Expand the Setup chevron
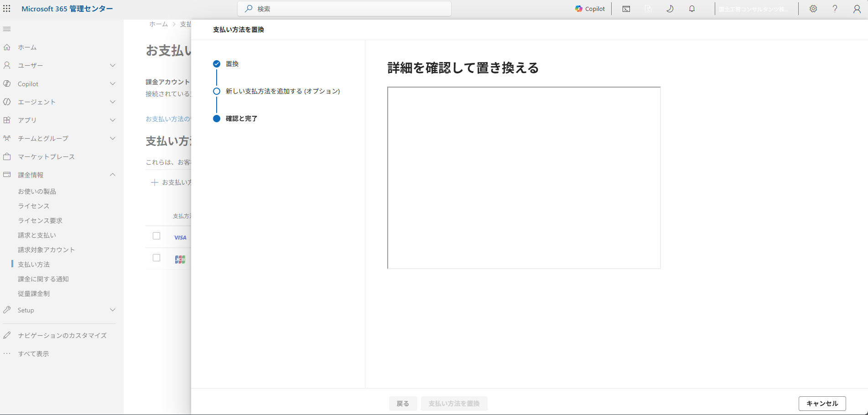 coord(113,310)
